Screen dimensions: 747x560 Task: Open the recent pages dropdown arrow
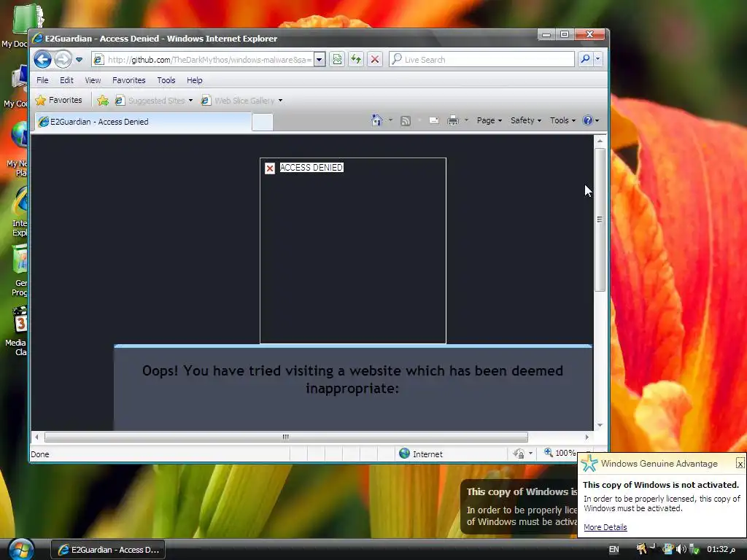(79, 60)
